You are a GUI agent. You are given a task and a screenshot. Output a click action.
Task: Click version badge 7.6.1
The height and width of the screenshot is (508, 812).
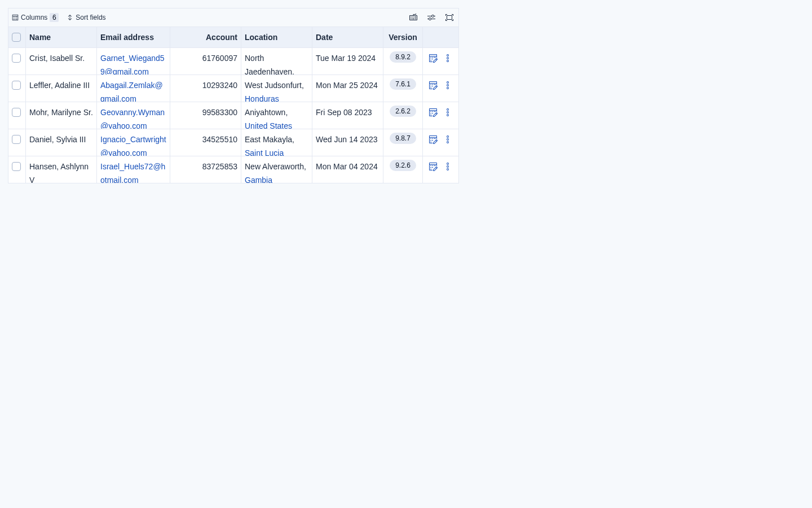click(x=403, y=84)
